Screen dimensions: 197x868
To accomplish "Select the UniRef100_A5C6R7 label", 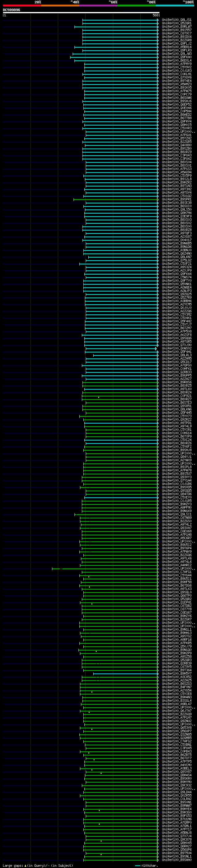I will 177,538.
